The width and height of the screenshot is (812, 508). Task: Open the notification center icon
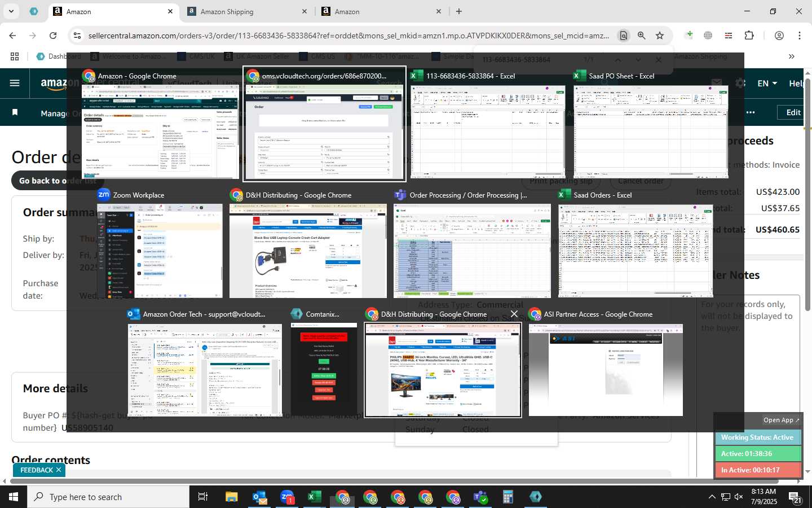[795, 497]
